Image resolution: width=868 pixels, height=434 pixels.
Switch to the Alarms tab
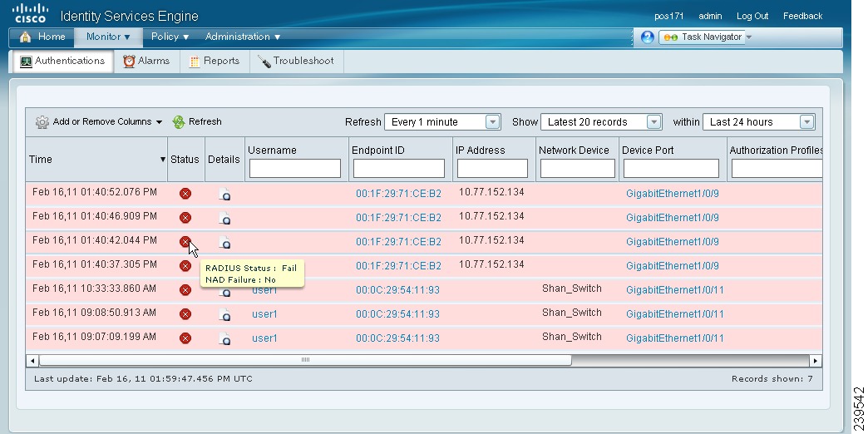(x=146, y=61)
